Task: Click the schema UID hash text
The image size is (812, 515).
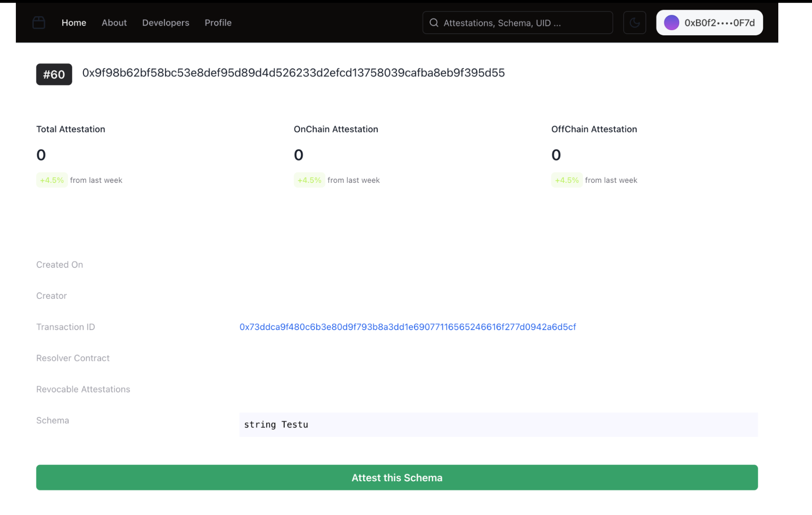Action: (293, 73)
